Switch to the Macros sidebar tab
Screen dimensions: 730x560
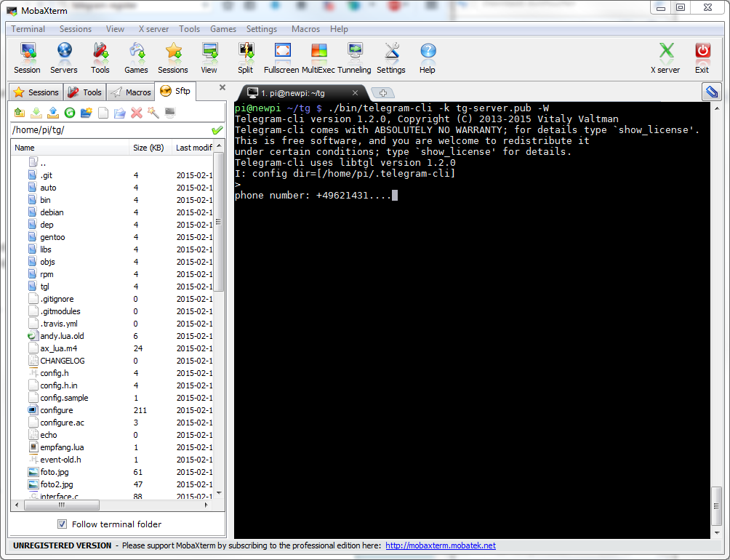tap(131, 92)
